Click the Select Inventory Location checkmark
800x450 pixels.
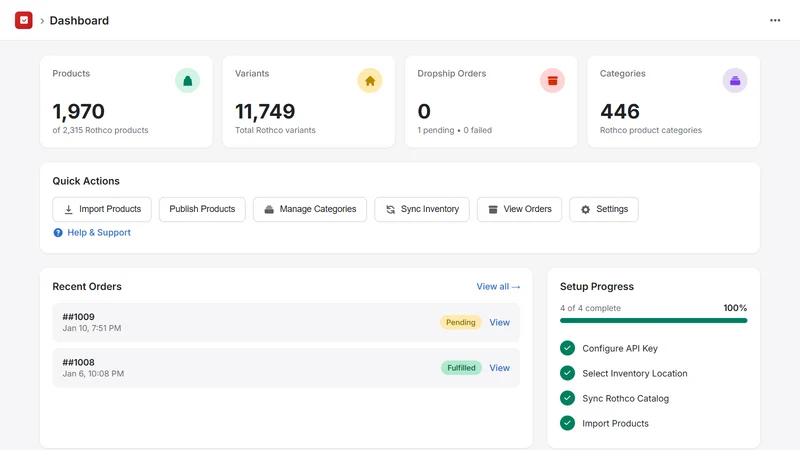pos(567,373)
